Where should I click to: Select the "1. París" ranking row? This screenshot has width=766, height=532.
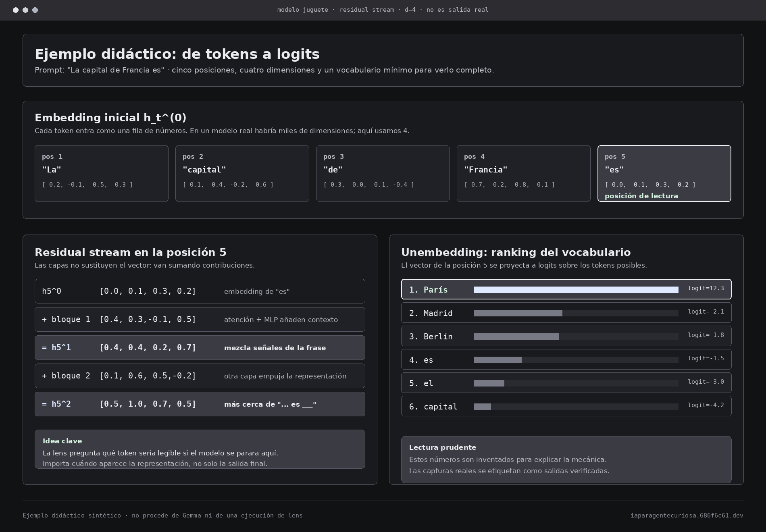click(x=566, y=289)
